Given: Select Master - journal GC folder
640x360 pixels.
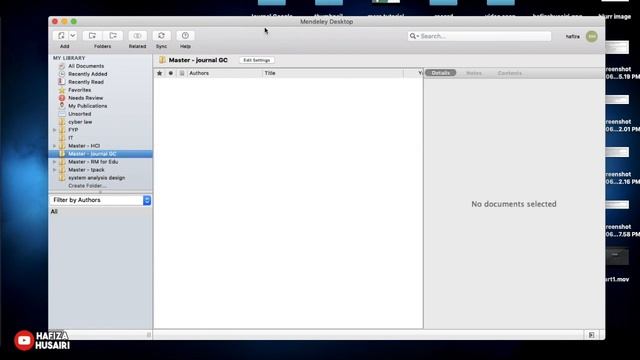Looking at the screenshot, I should 100,154.
